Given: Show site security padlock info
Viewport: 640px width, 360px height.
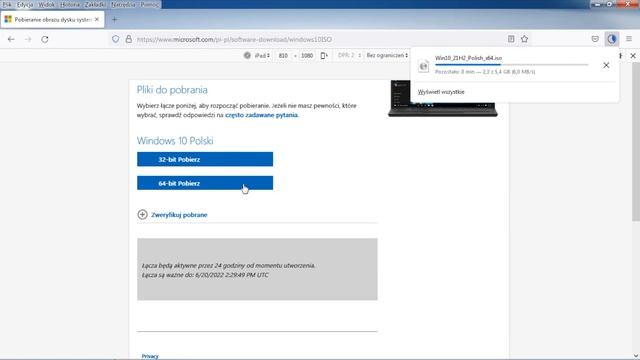Looking at the screenshot, I should pyautogui.click(x=129, y=39).
